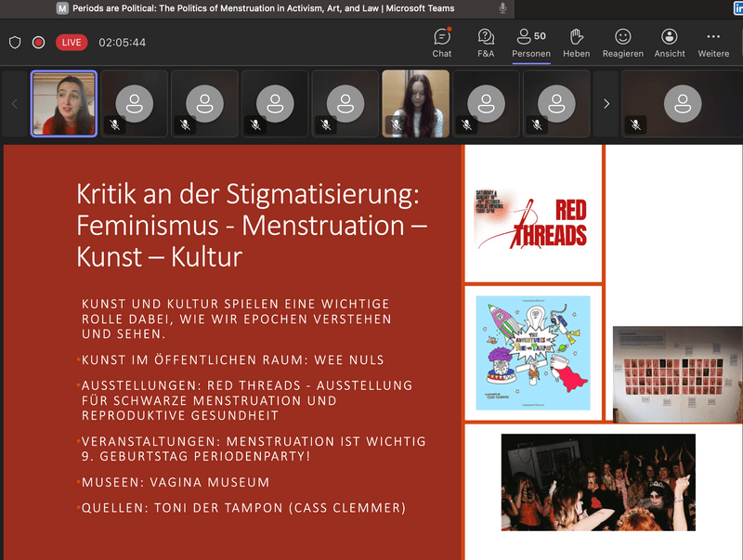Click the Toni the Tampon illustration
Screen dimensions: 743x560
[533, 353]
